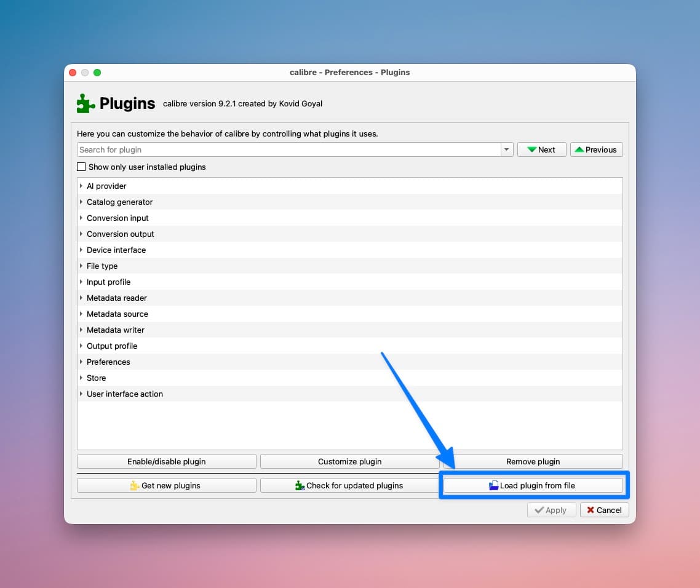Expand the Metadata source category
The height and width of the screenshot is (588, 700).
(81, 314)
